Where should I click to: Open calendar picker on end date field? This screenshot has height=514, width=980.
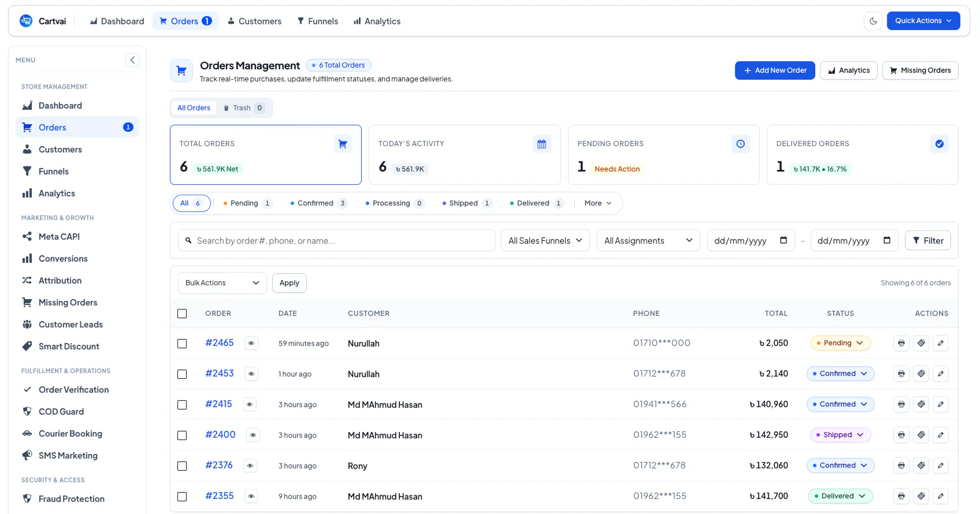(887, 240)
